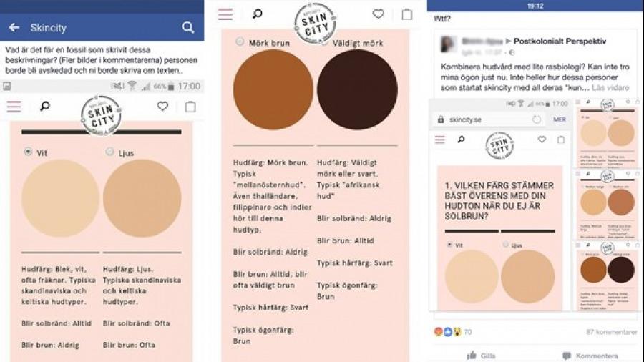Open shopping bag icon in middle header
644x362 pixels.
coord(407,14)
